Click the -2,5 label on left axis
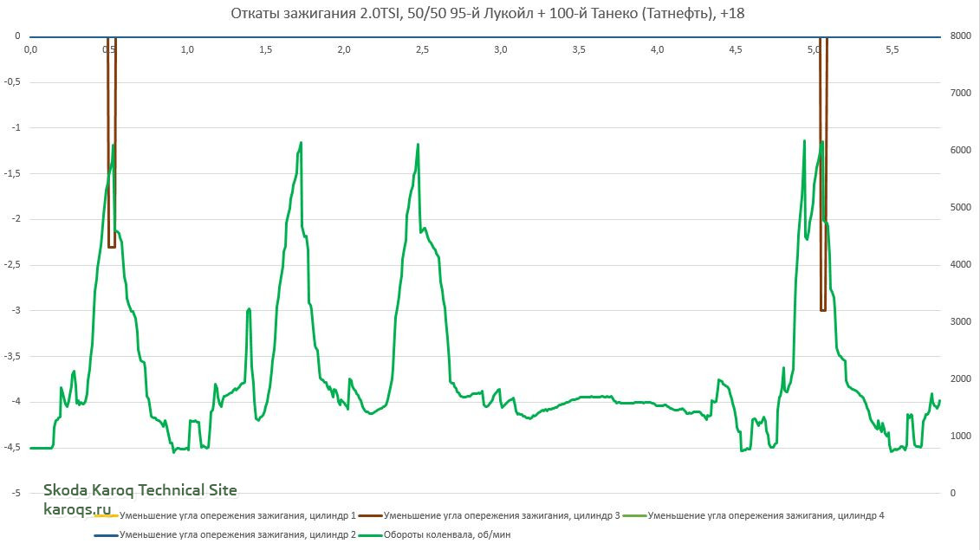Image resolution: width=980 pixels, height=550 pixels. click(11, 264)
